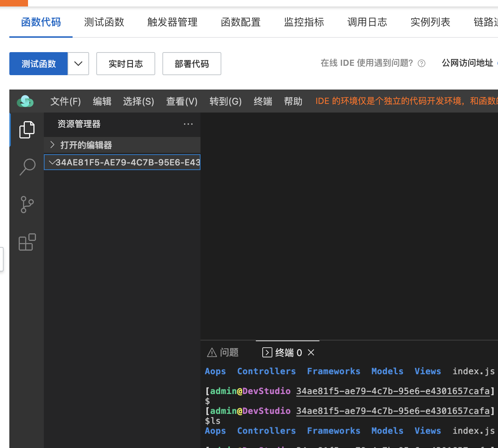Open the 函数配置 tab
The width and height of the screenshot is (498, 448).
pos(241,22)
